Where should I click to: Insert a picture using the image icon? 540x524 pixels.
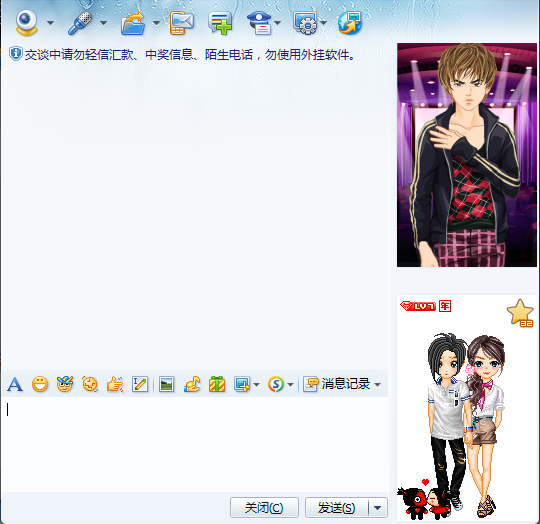coord(166,384)
